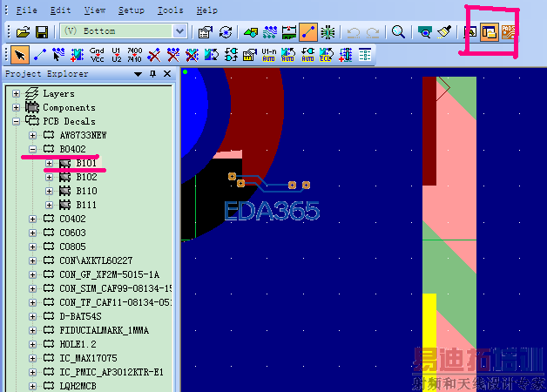The image size is (547, 392).
Task: Open the Tools menu
Action: [170, 10]
